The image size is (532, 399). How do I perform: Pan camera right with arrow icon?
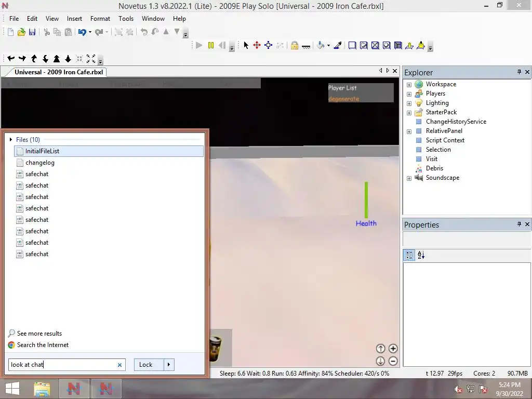tap(22, 59)
